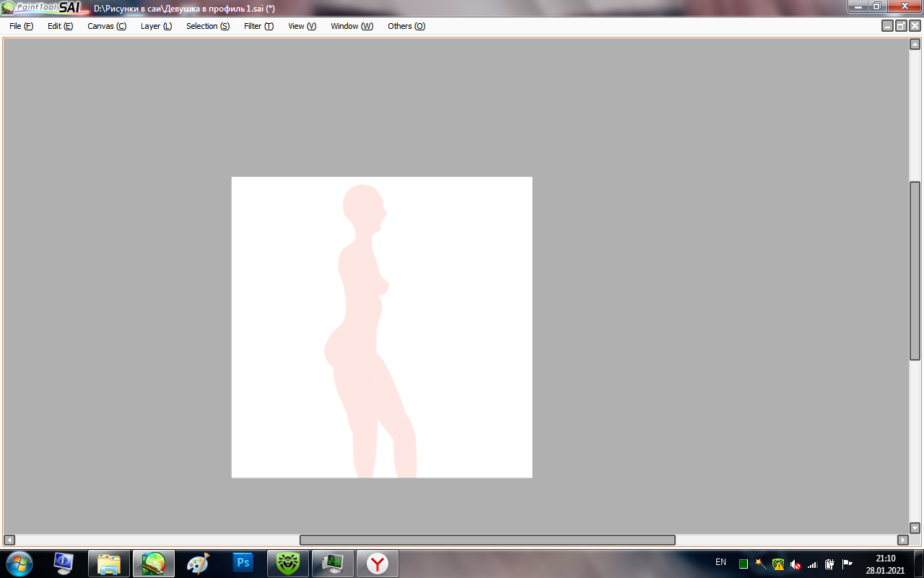The height and width of the screenshot is (578, 924).
Task: Open the Layer menu
Action: 156,26
